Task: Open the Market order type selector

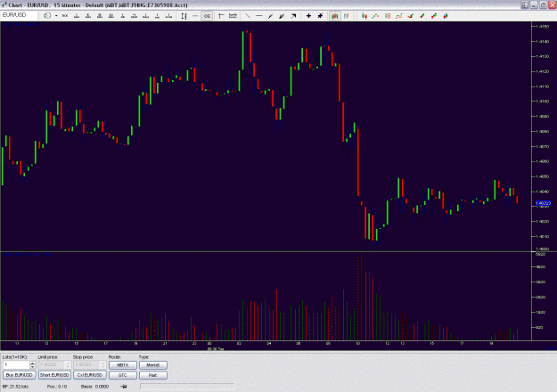Action: (153, 365)
